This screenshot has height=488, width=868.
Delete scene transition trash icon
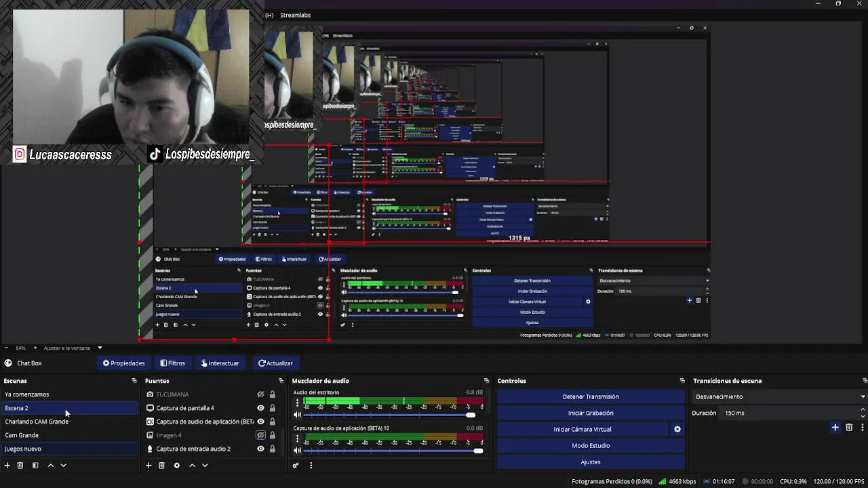(x=849, y=428)
